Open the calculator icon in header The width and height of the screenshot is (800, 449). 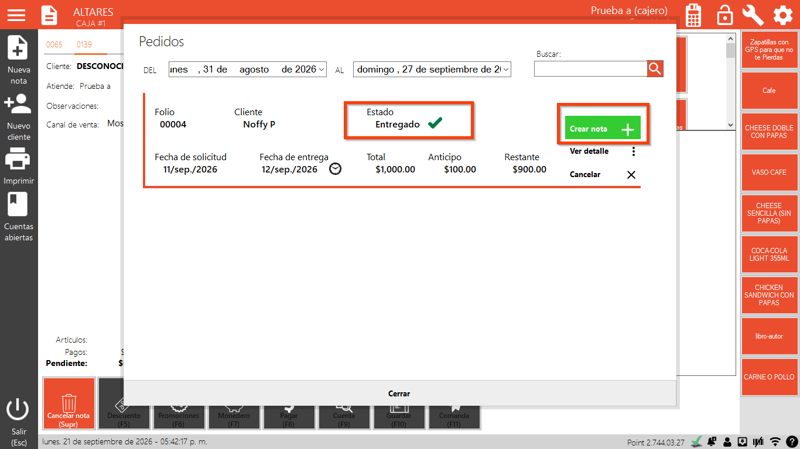pyautogui.click(x=693, y=15)
